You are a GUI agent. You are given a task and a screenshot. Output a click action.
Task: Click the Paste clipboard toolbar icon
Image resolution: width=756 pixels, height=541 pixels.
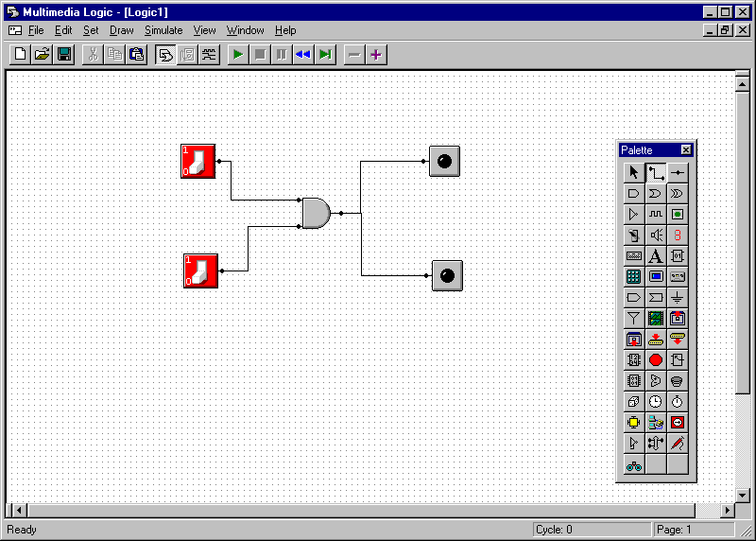click(x=136, y=54)
